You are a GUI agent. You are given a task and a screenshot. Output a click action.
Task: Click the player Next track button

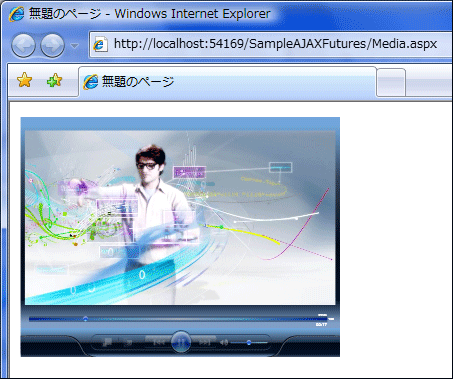click(x=204, y=342)
